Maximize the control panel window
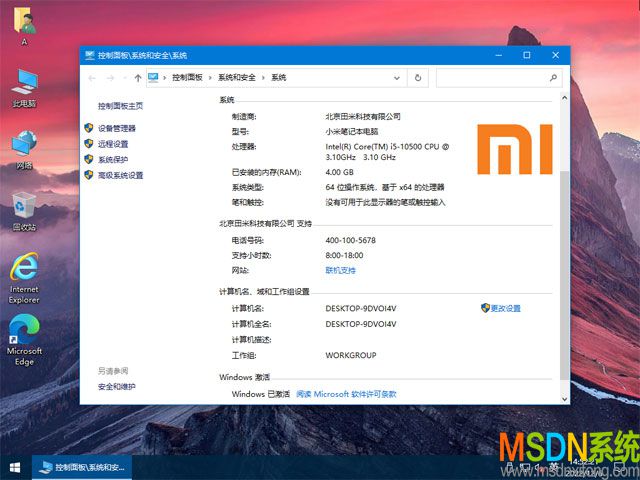The width and height of the screenshot is (640, 480). point(527,55)
